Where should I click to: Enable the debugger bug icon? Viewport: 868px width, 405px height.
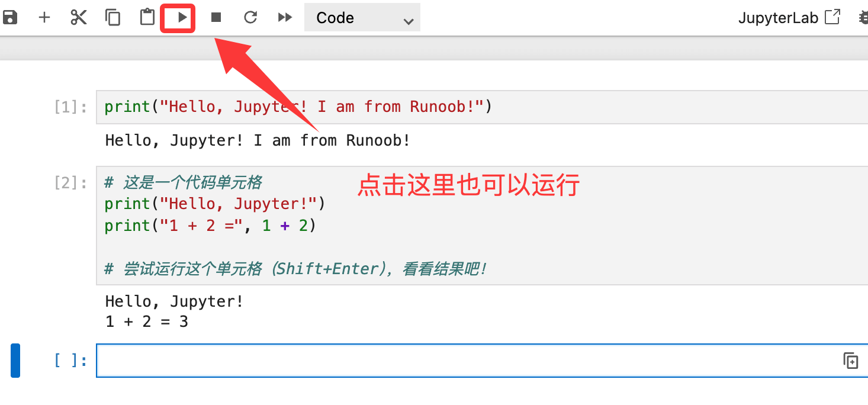click(863, 18)
